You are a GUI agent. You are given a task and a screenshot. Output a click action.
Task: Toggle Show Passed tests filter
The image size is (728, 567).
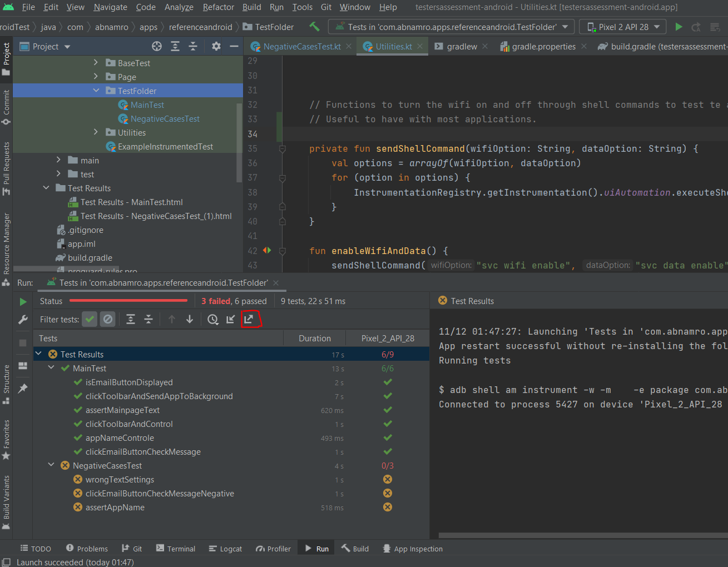(x=90, y=319)
